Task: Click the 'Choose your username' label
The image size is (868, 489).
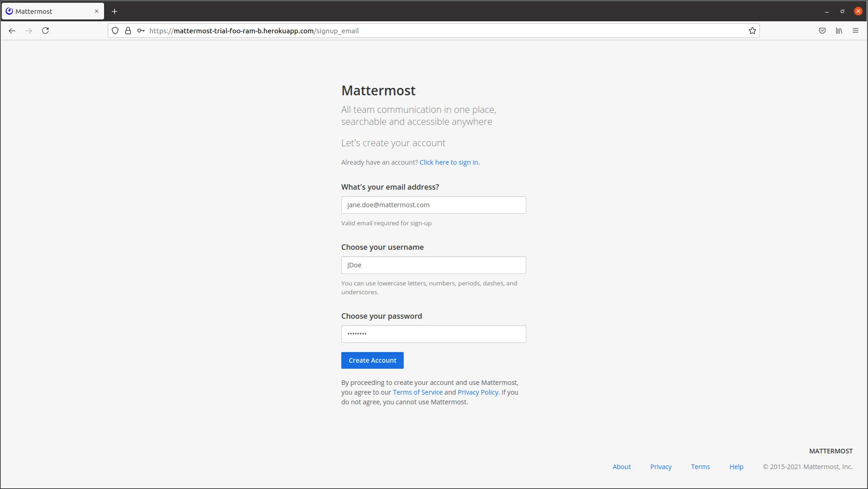Action: pos(382,247)
